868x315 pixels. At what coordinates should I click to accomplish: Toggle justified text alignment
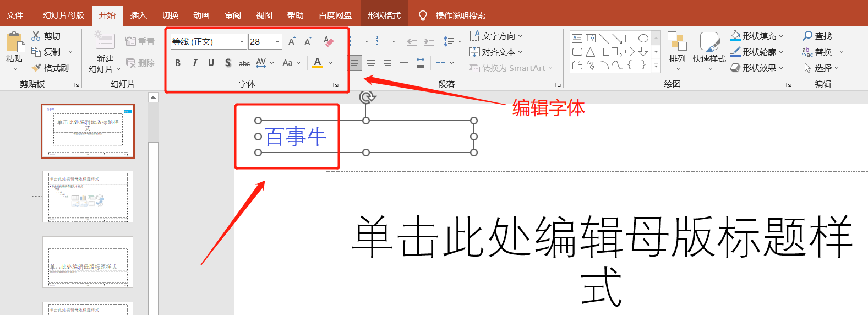point(404,63)
